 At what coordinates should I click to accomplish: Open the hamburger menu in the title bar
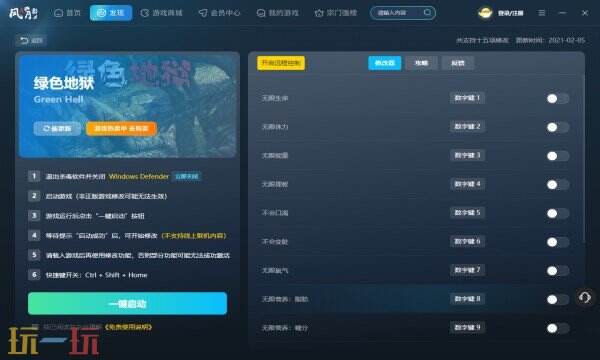[x=542, y=13]
